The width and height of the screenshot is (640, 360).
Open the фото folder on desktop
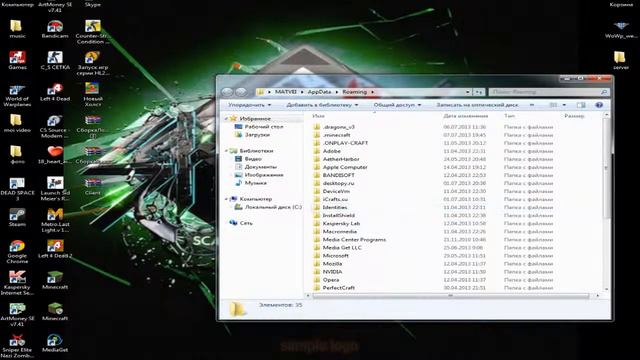(x=17, y=155)
